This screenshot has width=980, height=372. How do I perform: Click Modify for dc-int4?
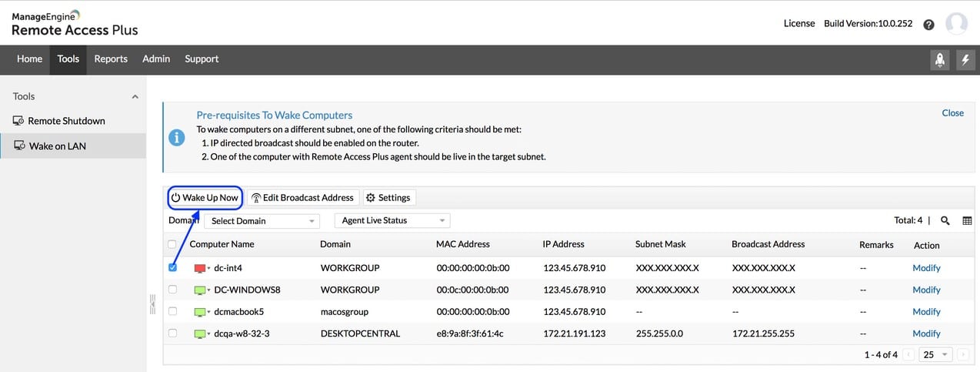point(926,268)
